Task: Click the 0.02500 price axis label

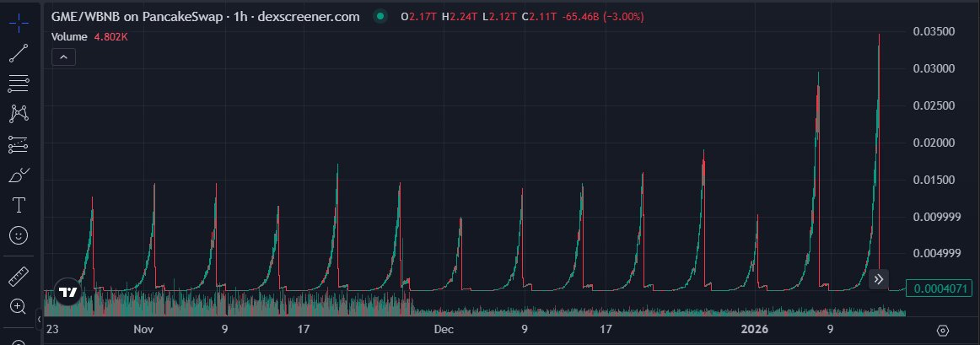Action: (x=934, y=105)
